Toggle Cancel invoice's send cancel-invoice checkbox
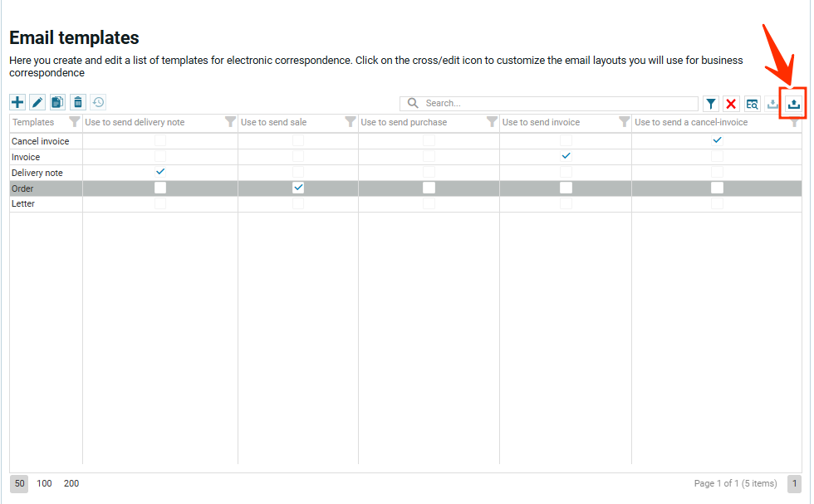Screen dimensions: 814x504 [x=717, y=140]
